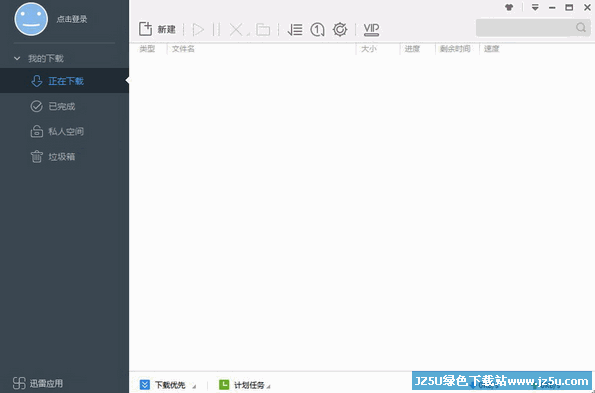Minimize the window
The width and height of the screenshot is (595, 393).
(552, 7)
